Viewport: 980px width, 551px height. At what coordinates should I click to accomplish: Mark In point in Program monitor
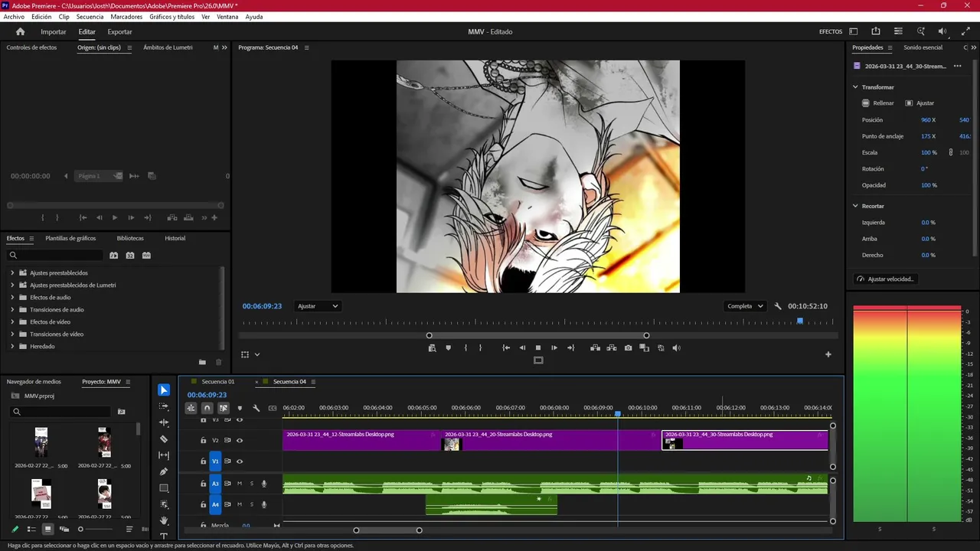[465, 348]
